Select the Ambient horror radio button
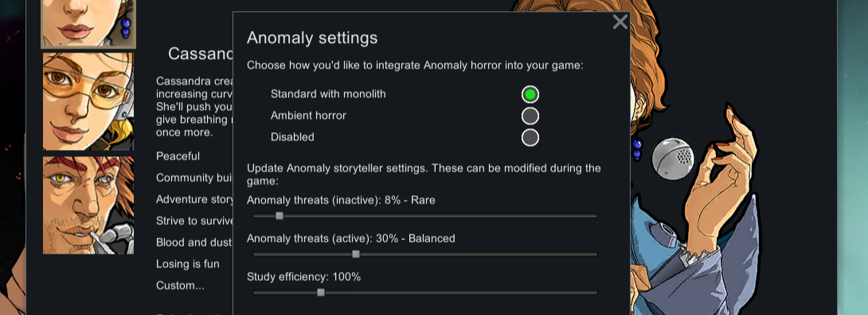Viewport: 868px width, 315px height. [x=530, y=116]
